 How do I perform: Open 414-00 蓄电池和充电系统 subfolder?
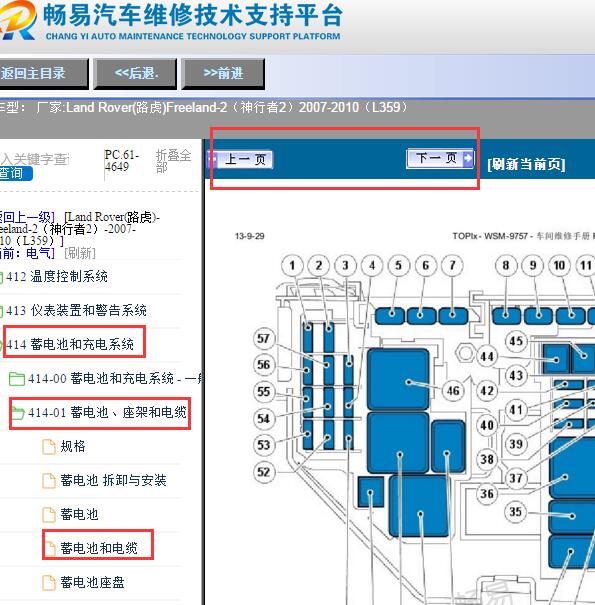[114, 379]
